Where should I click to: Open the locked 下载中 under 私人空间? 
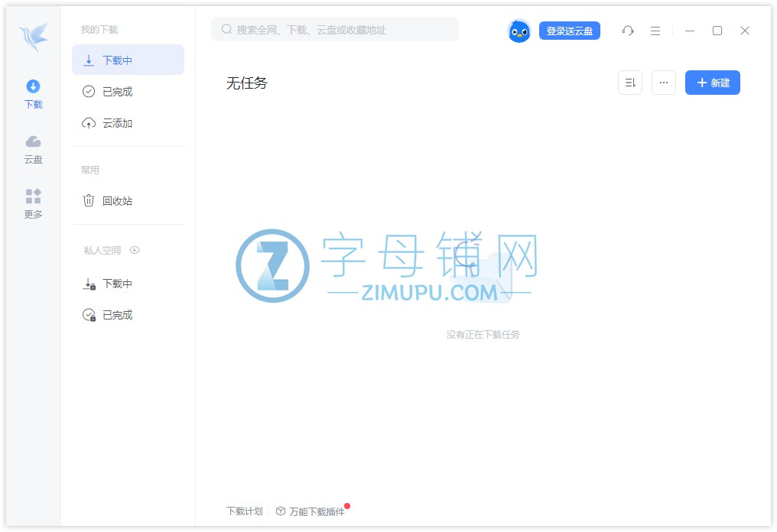tap(128, 284)
